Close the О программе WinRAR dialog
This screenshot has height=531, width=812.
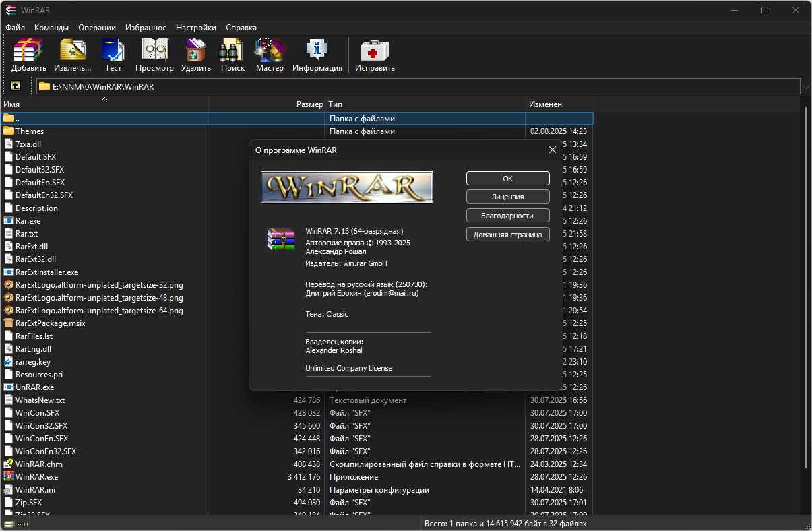(553, 150)
